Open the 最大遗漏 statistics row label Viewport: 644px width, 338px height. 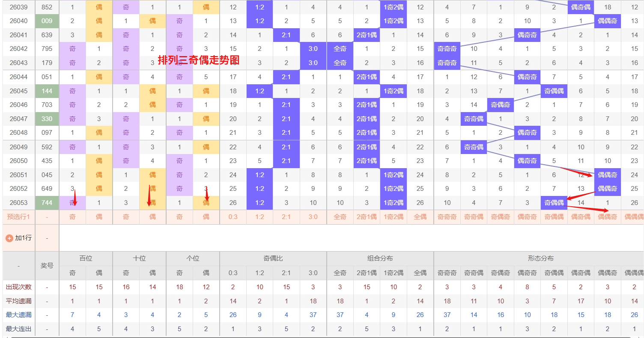[x=18, y=314]
